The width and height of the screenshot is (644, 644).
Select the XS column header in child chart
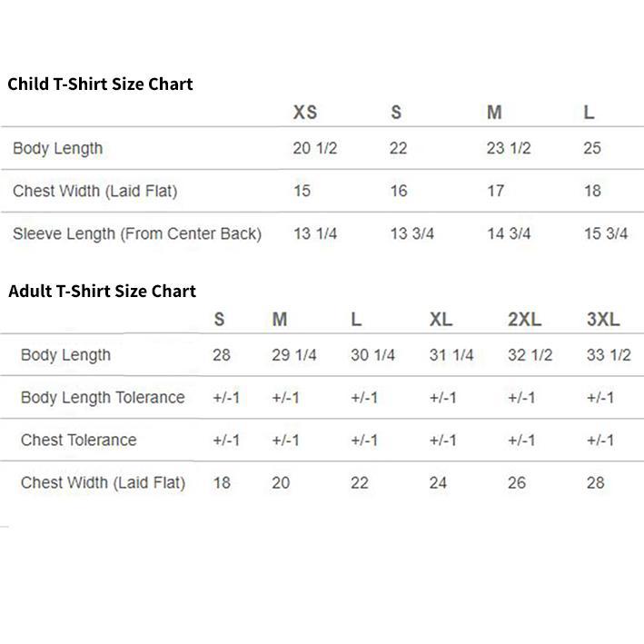click(x=305, y=113)
